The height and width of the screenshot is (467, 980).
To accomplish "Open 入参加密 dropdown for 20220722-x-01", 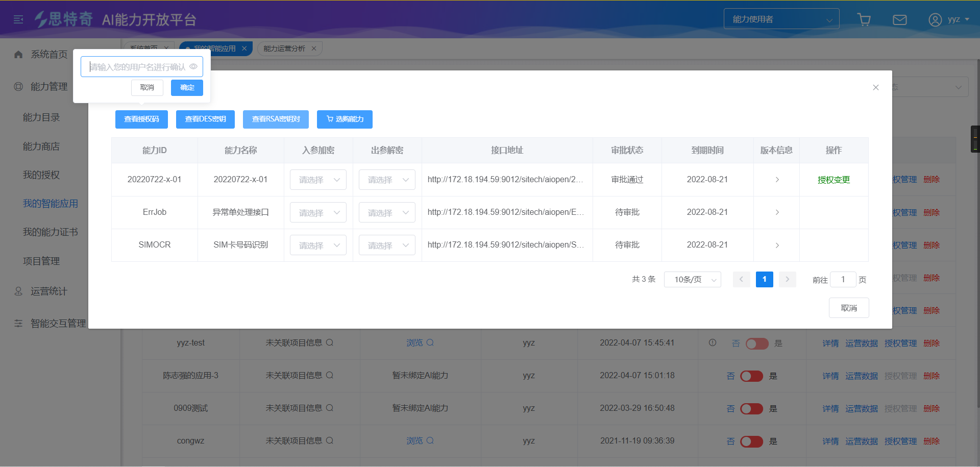I will 318,180.
